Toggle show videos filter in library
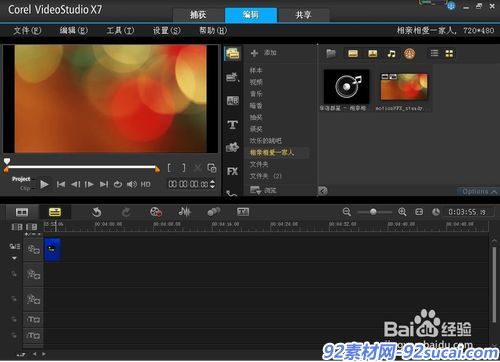This screenshot has width=500, height=362. coord(353,54)
